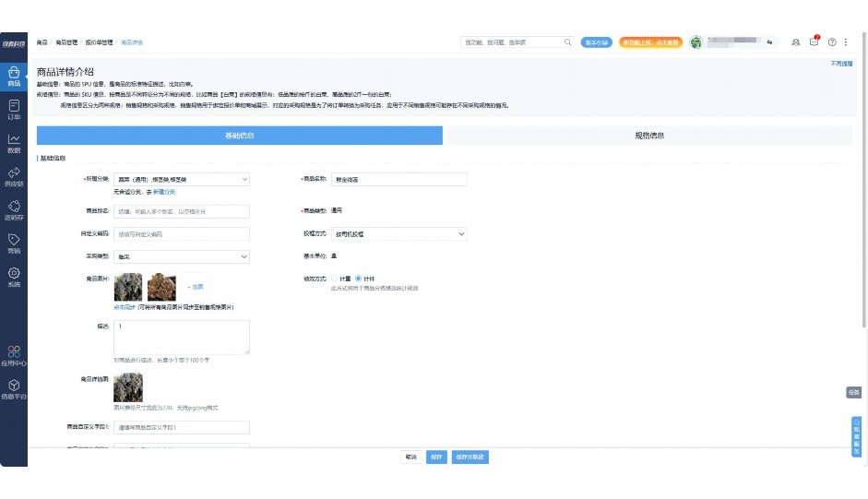Click the 新建分类 link
Screen dimensions: 868x499
(x=163, y=191)
